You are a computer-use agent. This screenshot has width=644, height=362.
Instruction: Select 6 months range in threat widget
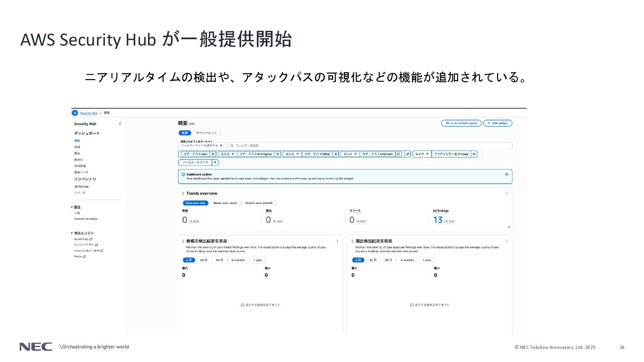[238, 260]
